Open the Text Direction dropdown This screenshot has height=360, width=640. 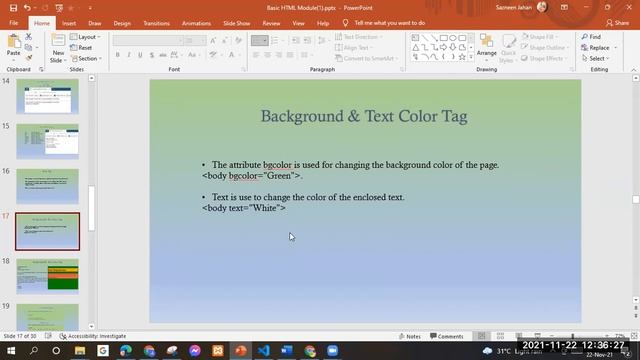click(359, 37)
